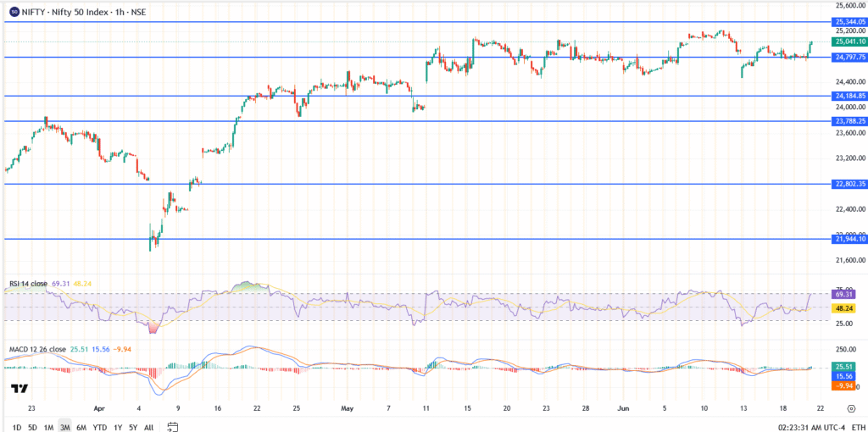868x432 pixels.
Task: Switch to the 1M range
Action: pos(48,427)
